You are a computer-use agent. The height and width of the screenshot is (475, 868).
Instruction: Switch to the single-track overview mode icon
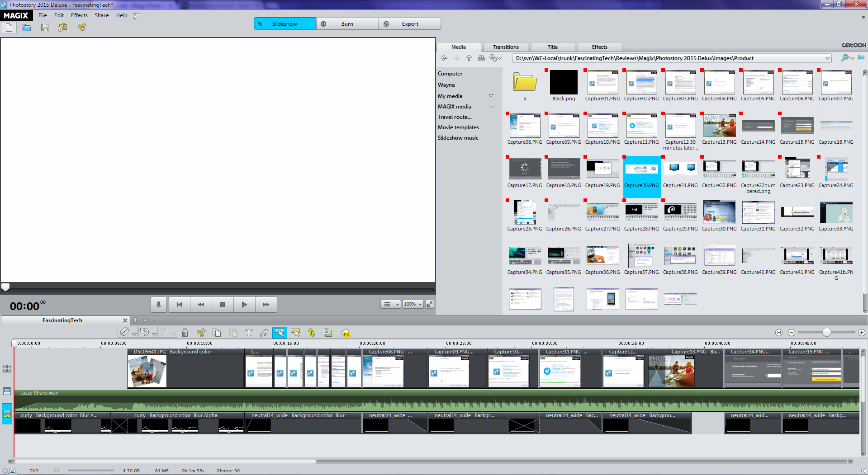[x=7, y=391]
